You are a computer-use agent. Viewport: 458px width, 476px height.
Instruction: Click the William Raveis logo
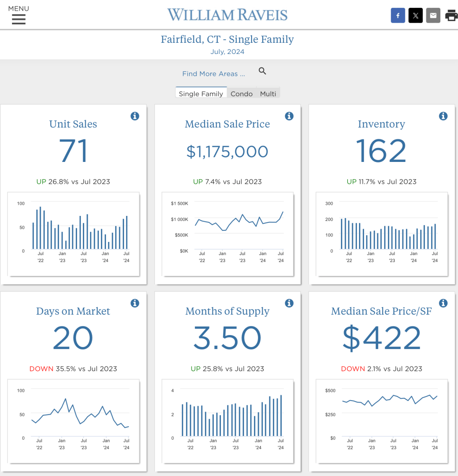[227, 15]
